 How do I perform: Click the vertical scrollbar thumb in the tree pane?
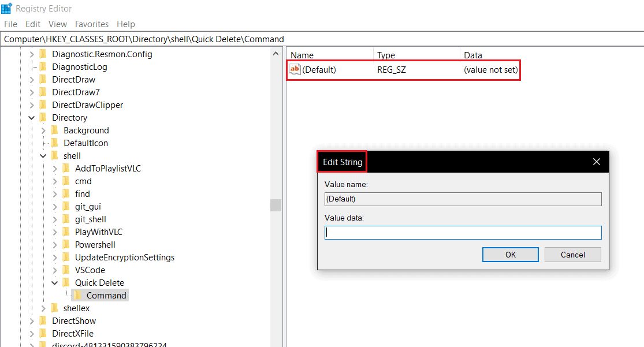coord(276,205)
